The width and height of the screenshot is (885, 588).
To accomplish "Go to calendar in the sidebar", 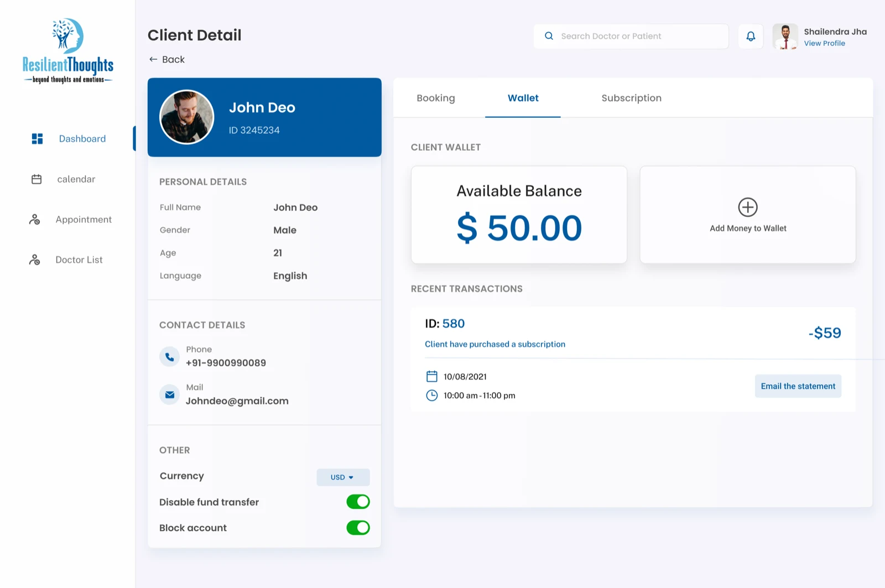I will tap(76, 179).
